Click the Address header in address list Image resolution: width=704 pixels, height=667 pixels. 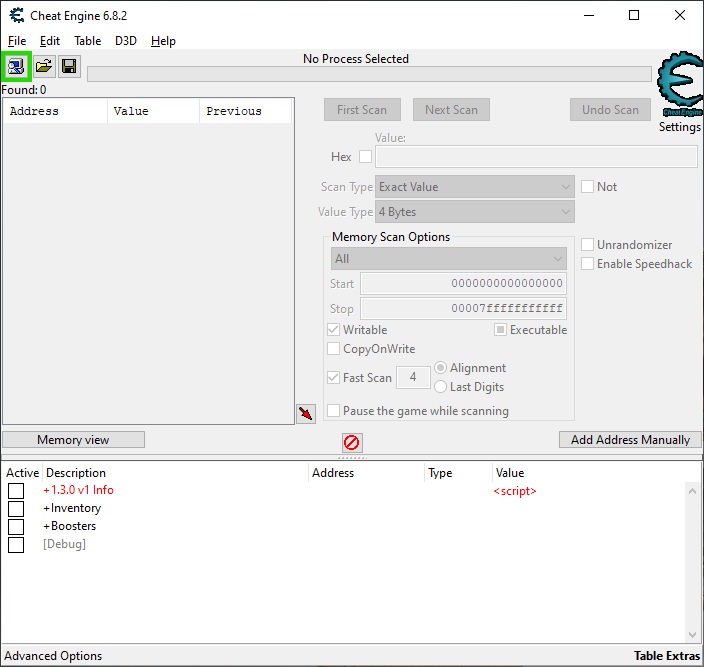coord(333,473)
